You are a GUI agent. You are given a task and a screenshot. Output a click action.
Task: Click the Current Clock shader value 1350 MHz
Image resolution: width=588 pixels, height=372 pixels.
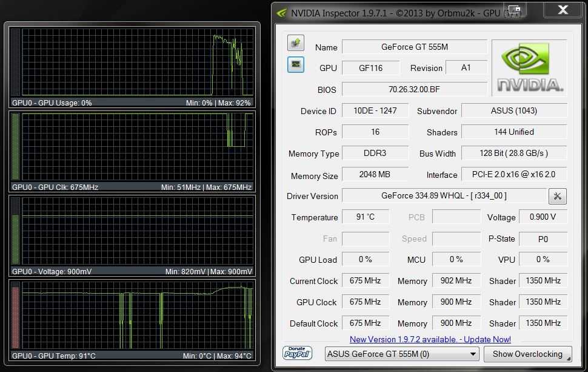pos(543,281)
